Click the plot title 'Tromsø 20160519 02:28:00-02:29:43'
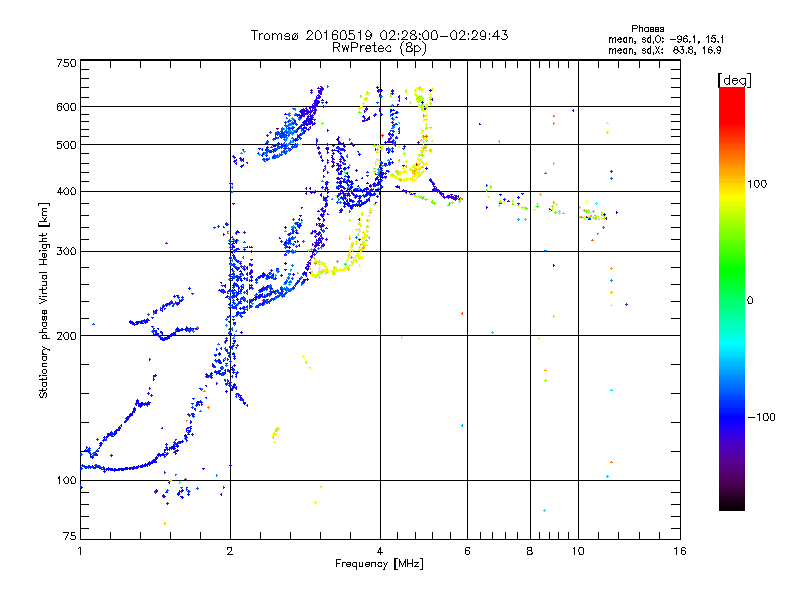This screenshot has width=800, height=600. point(379,35)
